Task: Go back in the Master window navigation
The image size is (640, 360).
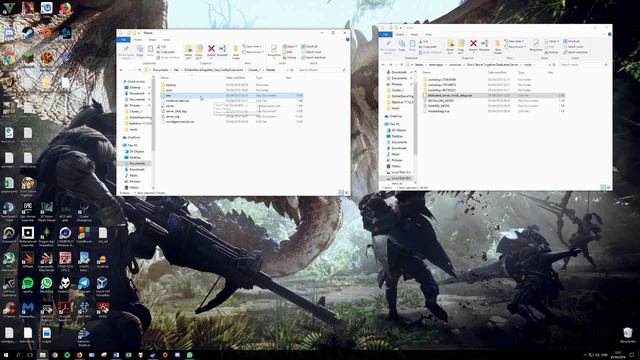Action: 121,70
